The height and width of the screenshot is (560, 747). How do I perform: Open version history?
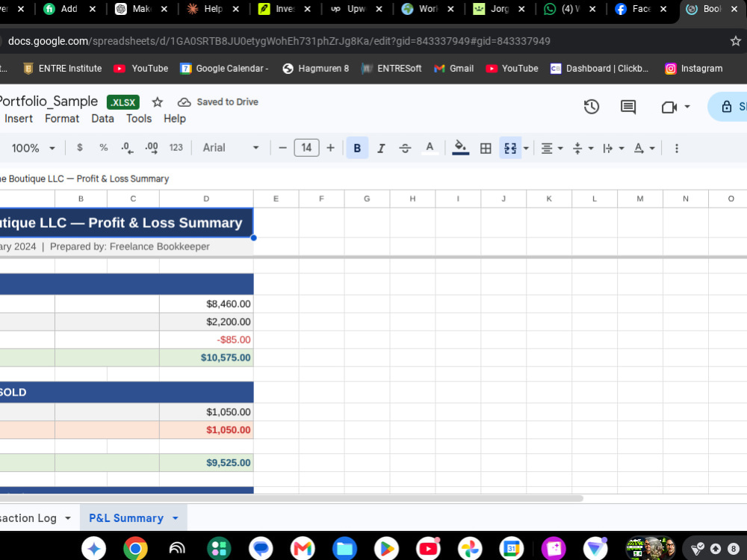coord(591,107)
